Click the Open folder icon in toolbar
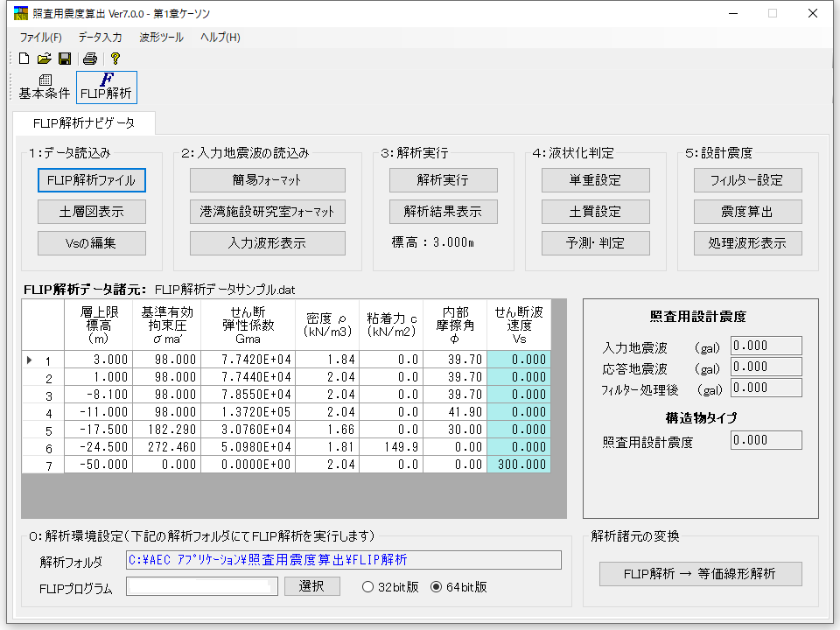The width and height of the screenshot is (840, 630). (x=45, y=59)
